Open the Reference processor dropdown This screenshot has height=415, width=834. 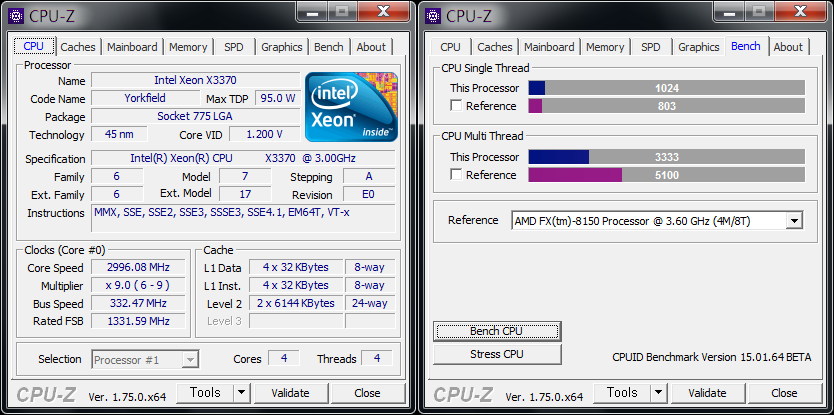[x=794, y=221]
